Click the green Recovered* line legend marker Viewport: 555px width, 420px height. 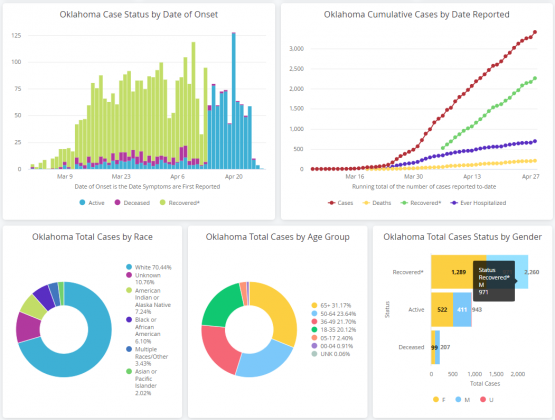[x=404, y=203]
